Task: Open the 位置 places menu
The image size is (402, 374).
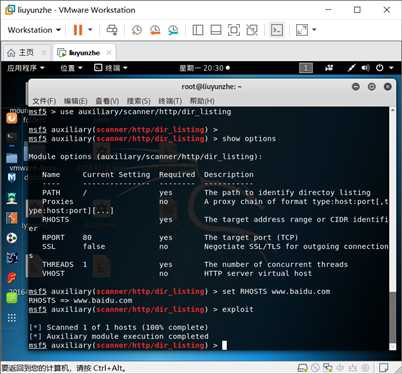Action: click(71, 68)
